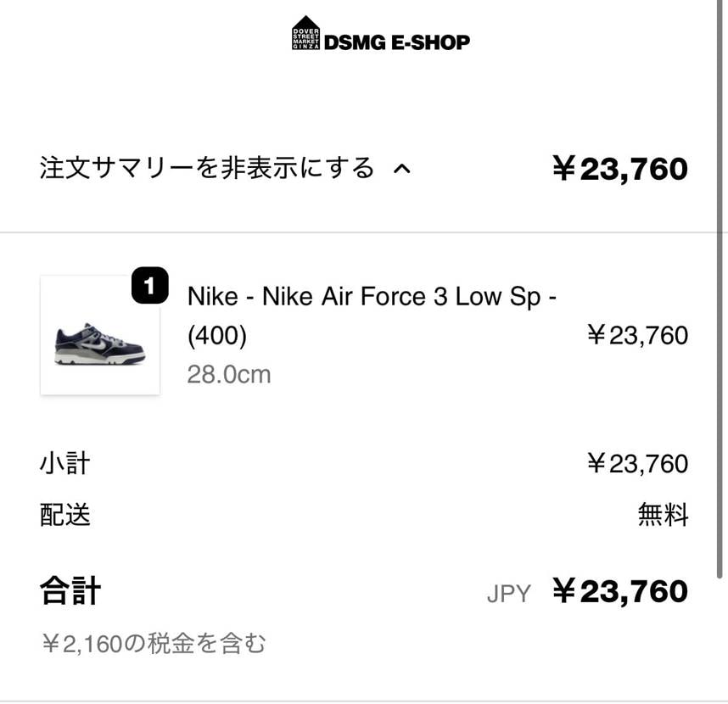728x704 pixels.
Task: Select the Nike Air Force 3 product thumbnail
Action: (99, 334)
